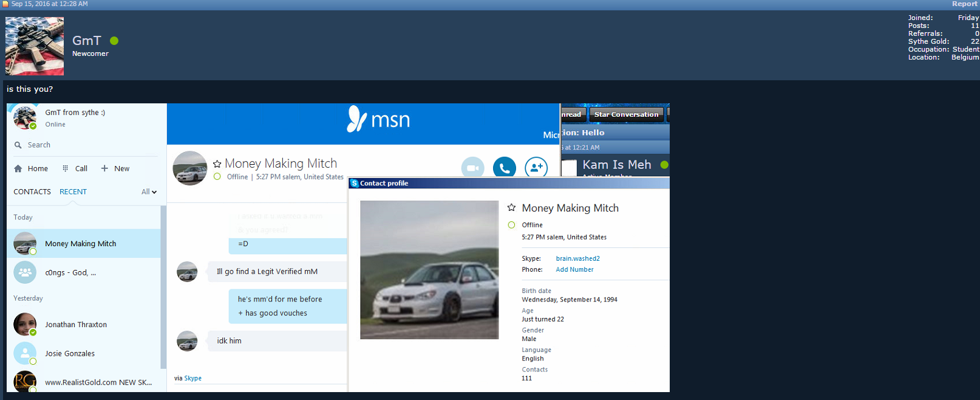The image size is (980, 400).
Task: Click the Online status under GmT from sythe
Action: 55,125
